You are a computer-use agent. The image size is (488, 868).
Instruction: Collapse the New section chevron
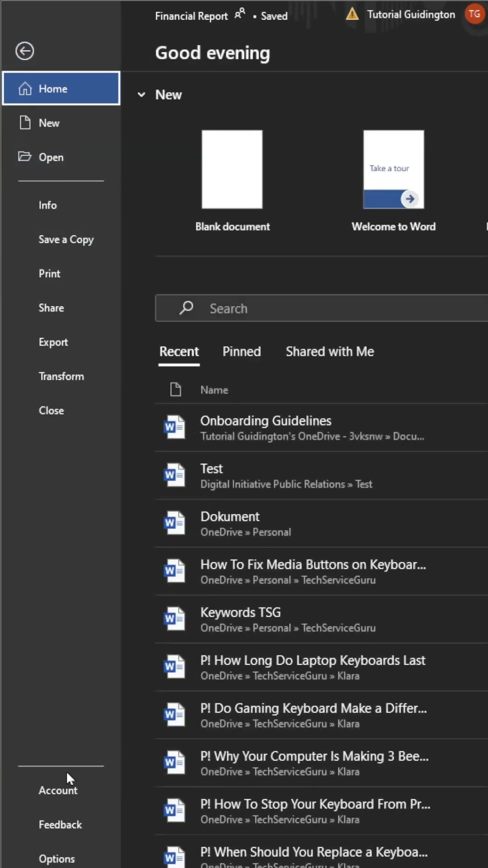(x=141, y=94)
